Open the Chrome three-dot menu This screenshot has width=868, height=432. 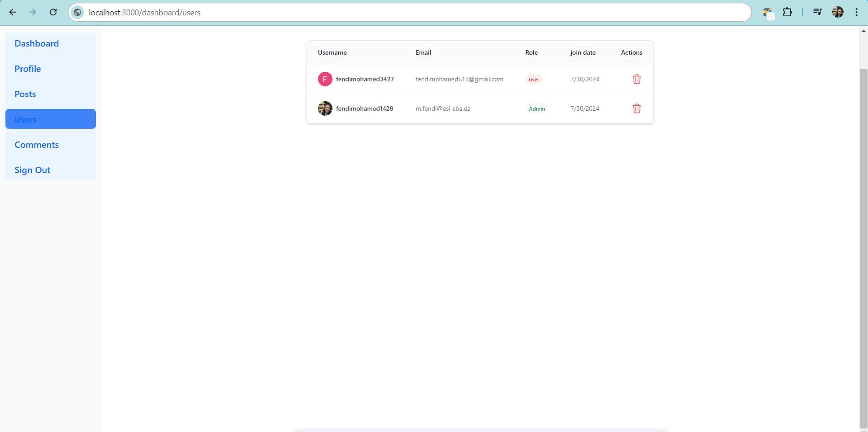(x=856, y=12)
